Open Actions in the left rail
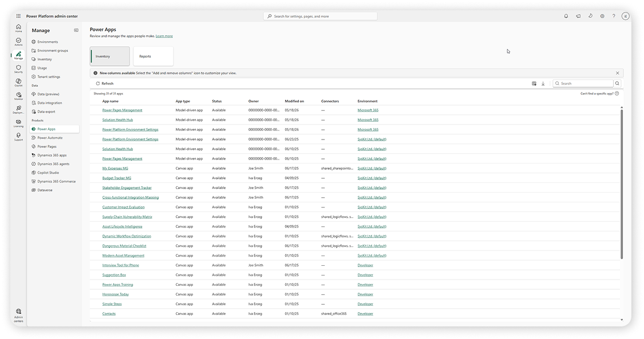Screen dimensions: 644x339 (18, 42)
